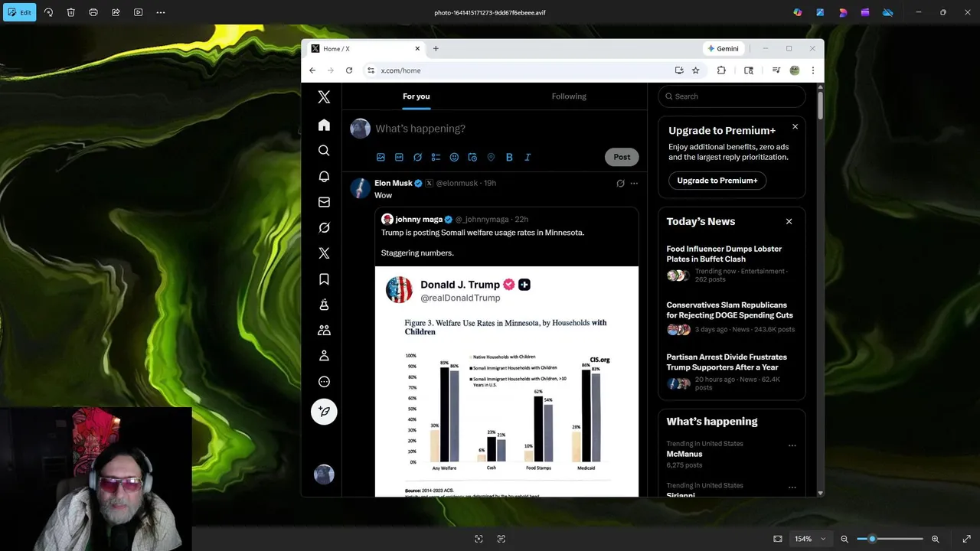Image resolution: width=980 pixels, height=551 pixels.
Task: Open the zoom percentage 154% dropdown
Action: click(x=810, y=539)
